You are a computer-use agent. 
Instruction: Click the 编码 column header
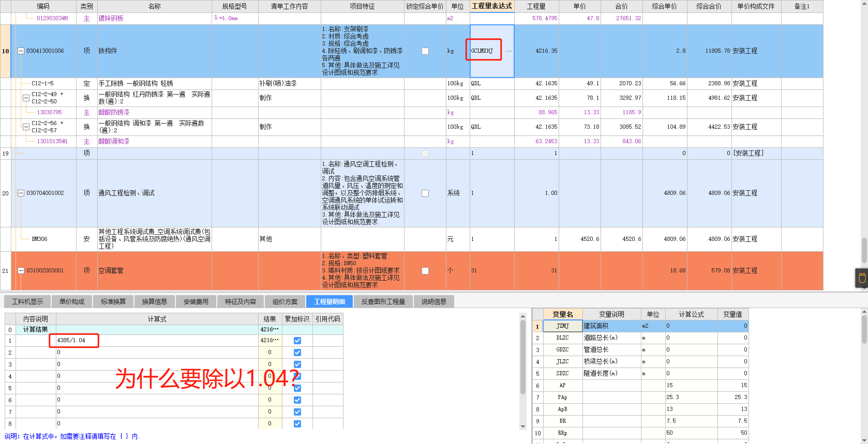(x=43, y=6)
